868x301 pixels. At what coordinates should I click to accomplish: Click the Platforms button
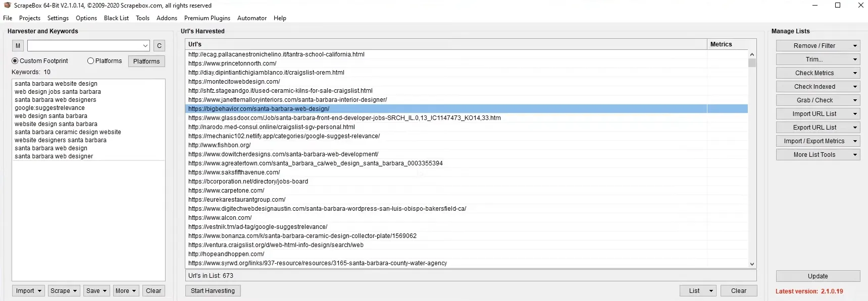tap(146, 62)
